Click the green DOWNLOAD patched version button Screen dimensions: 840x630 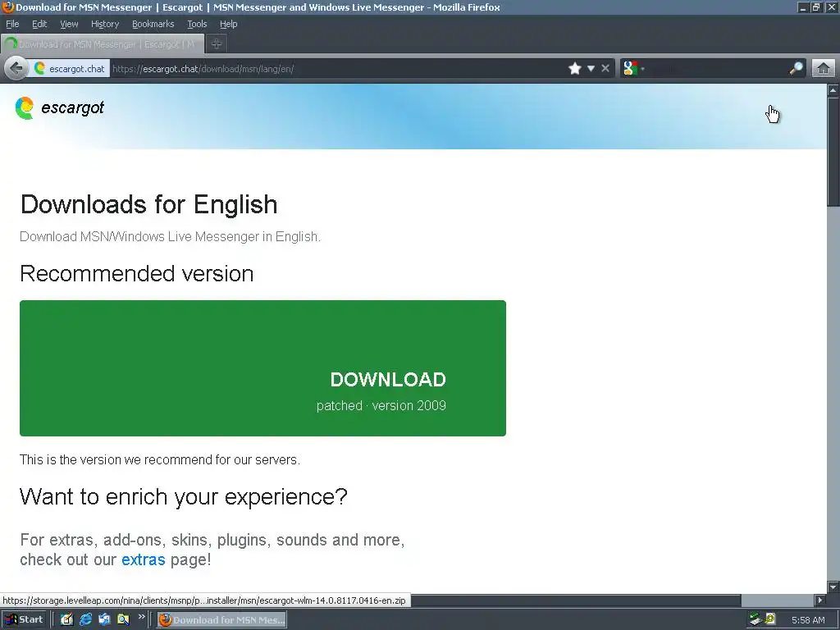point(262,368)
